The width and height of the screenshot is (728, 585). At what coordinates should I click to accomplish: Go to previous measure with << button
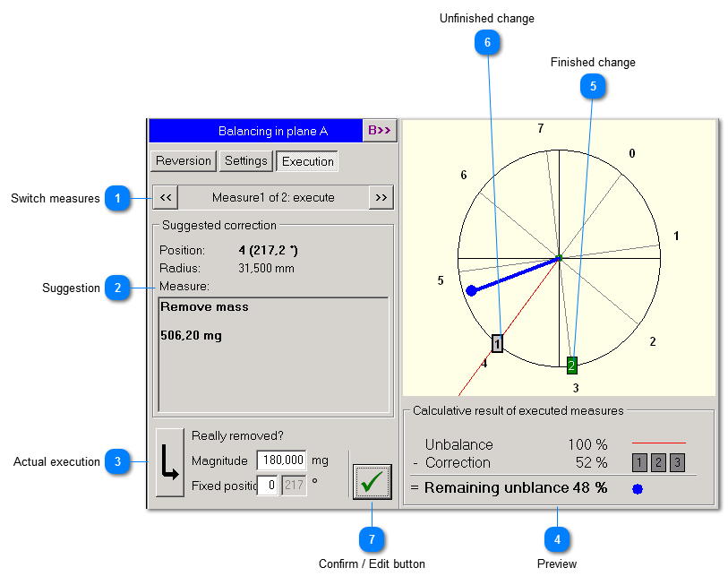click(x=166, y=197)
